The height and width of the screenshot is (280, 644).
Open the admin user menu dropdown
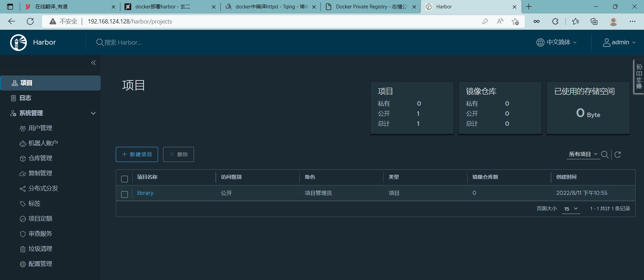click(619, 42)
